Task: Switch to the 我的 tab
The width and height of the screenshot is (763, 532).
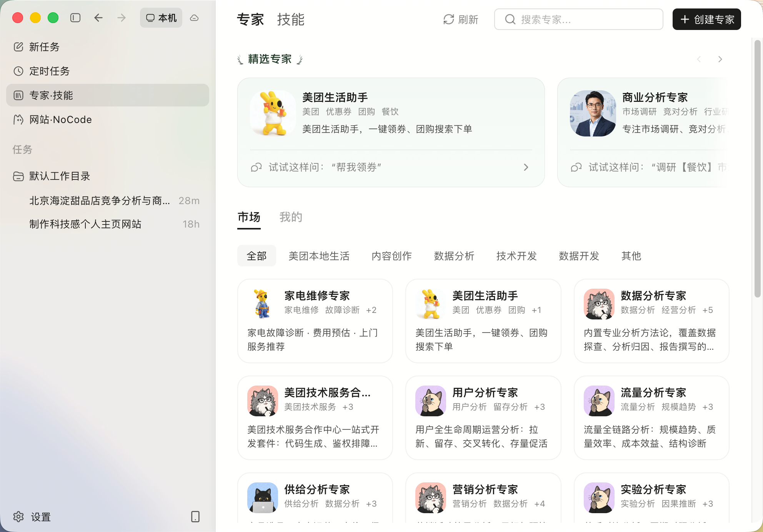Action: click(291, 217)
